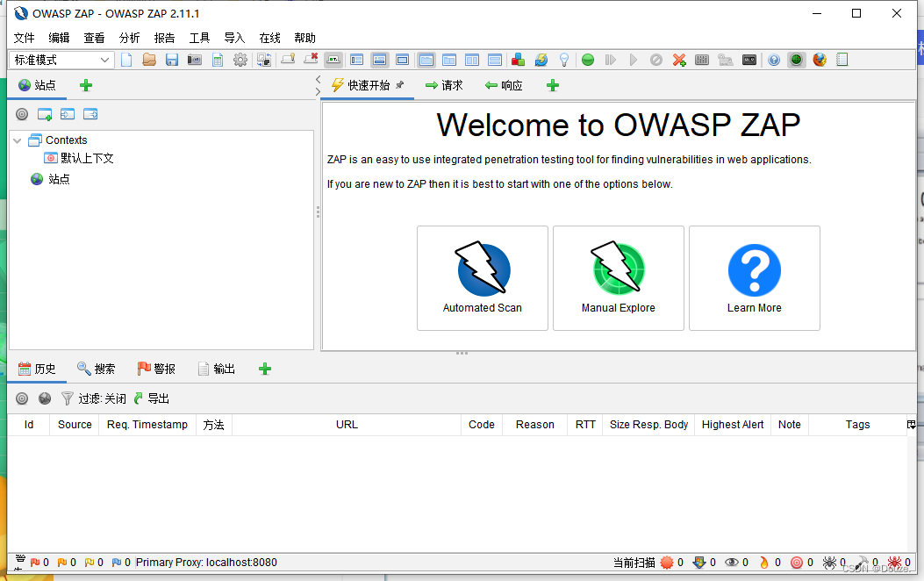Viewport: 924px width, 581px height.
Task: Add a tab with plus next to 站点
Action: pyautogui.click(x=86, y=85)
